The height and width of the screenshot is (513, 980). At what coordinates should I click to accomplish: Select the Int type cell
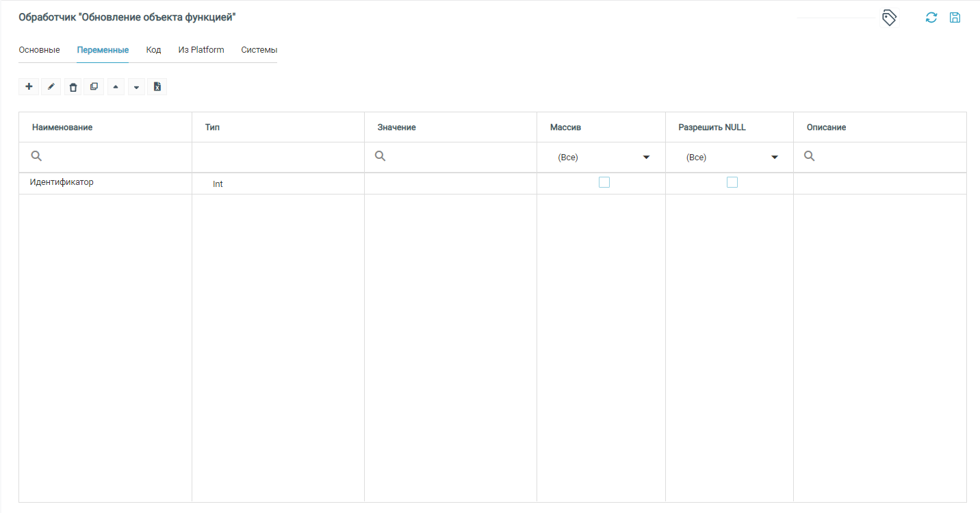coord(218,184)
